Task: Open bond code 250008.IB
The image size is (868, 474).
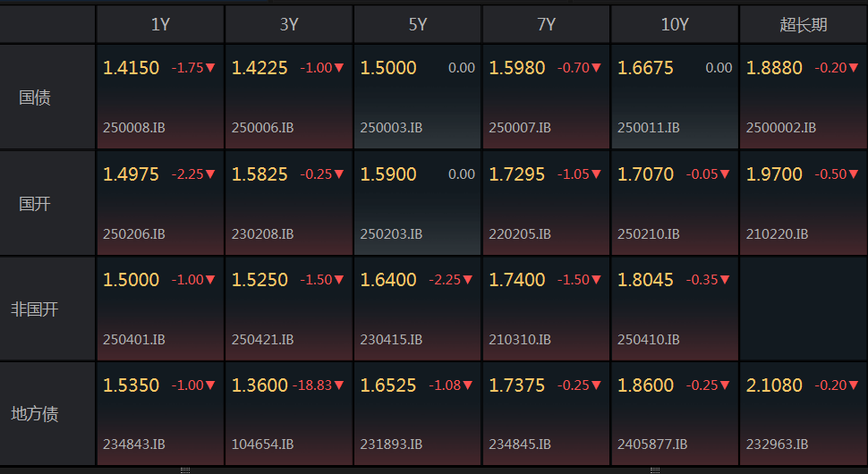Action: coord(134,128)
